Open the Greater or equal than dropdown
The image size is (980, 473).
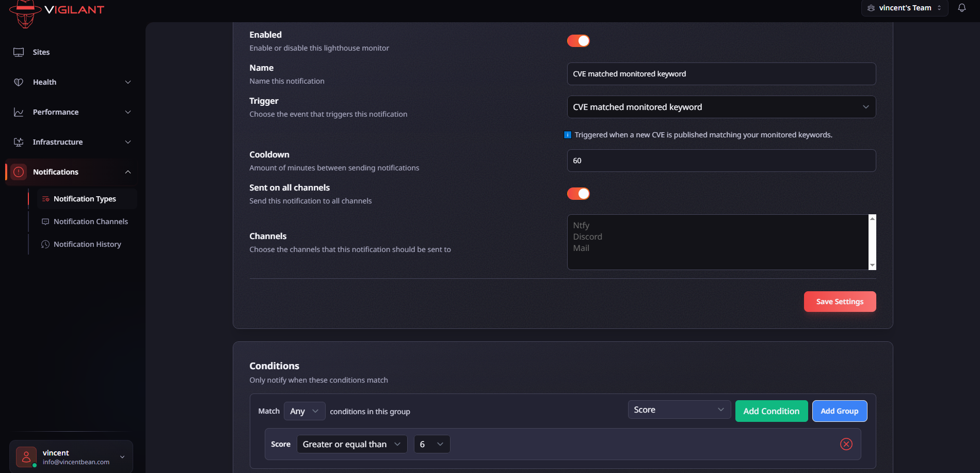tap(351, 444)
